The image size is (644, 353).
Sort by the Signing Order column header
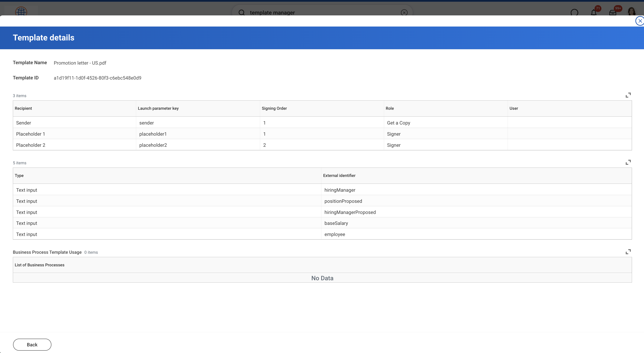(274, 108)
